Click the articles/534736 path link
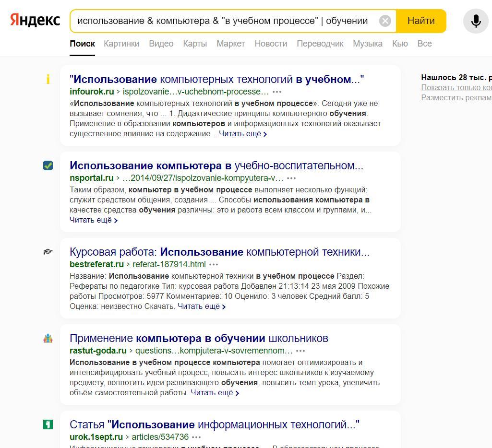This screenshot has width=492, height=448. 160,437
